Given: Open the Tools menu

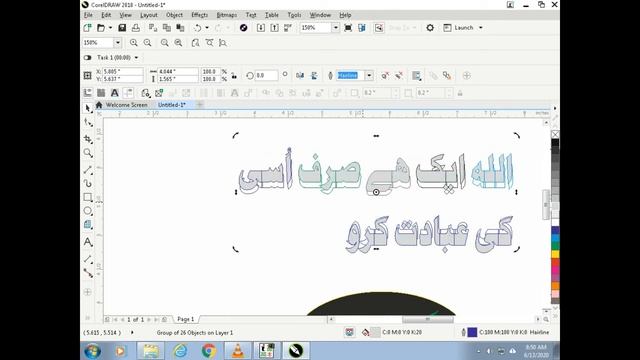Looking at the screenshot, I should tap(294, 15).
